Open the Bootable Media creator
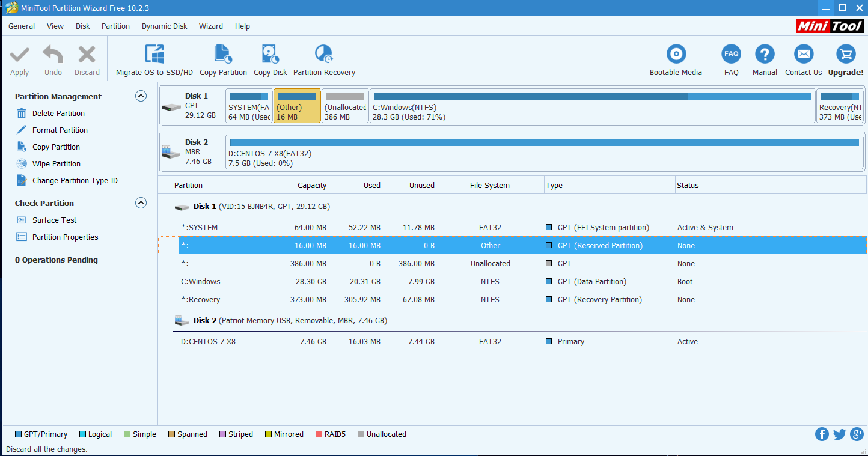This screenshot has height=456, width=868. coord(675,58)
